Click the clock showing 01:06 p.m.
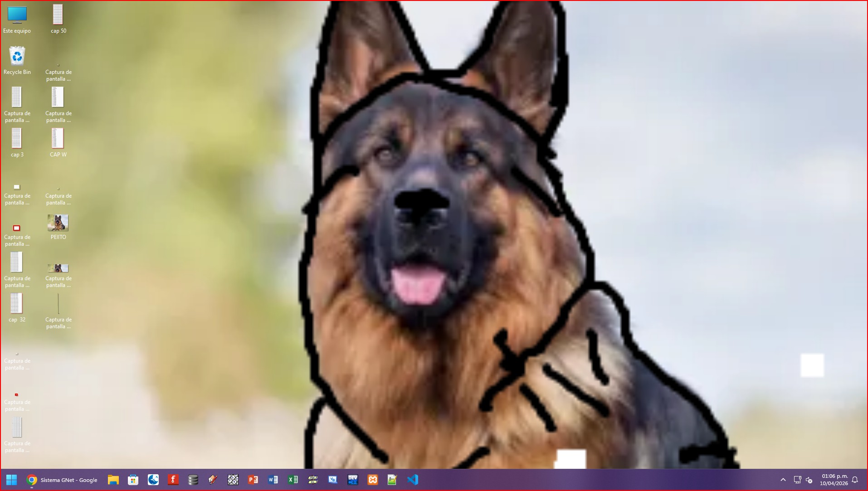 click(x=834, y=480)
